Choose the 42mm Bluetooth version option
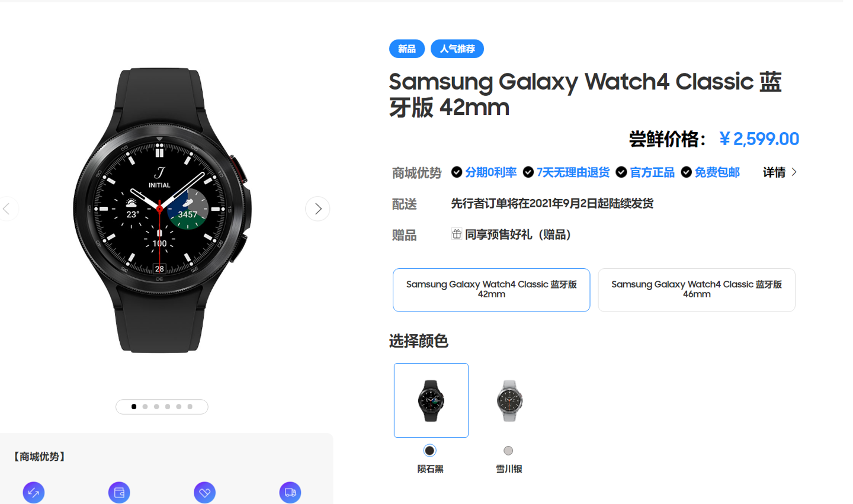Viewport: 853px width, 504px height. point(491,290)
